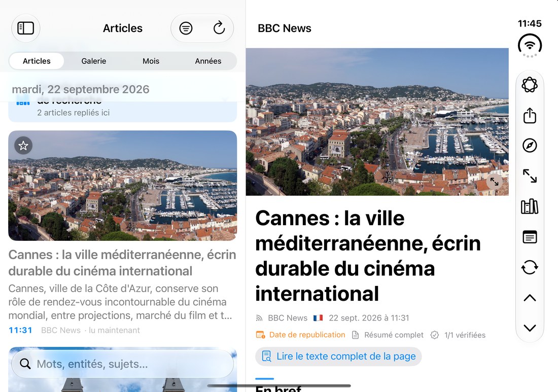Click the date header 'mardi, 22 septembre 2026'
This screenshot has height=392, width=558.
pyautogui.click(x=81, y=89)
